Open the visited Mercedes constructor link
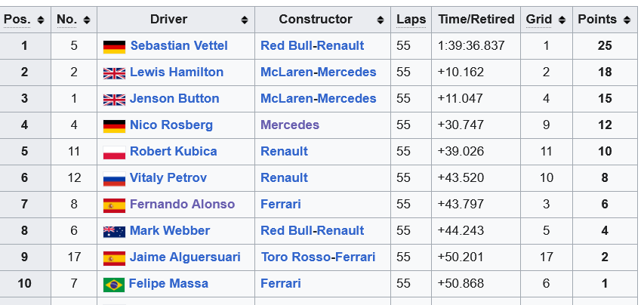Screen dimensions: 644x305 290,125
